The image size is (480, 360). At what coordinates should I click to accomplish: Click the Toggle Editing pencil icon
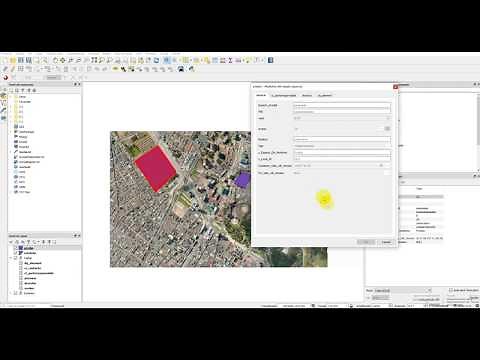(x=13, y=69)
